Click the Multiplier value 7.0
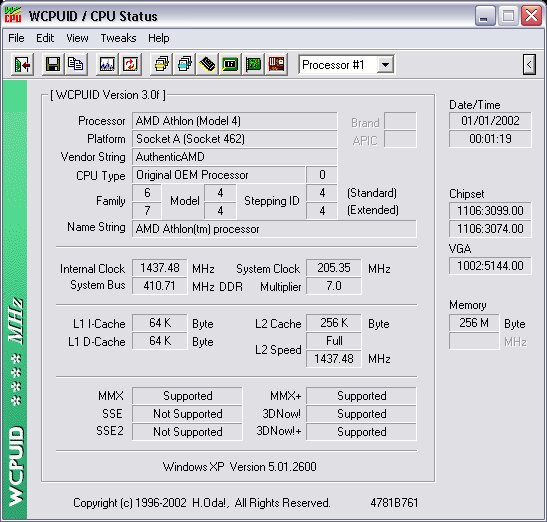The height and width of the screenshot is (522, 547). [334, 286]
